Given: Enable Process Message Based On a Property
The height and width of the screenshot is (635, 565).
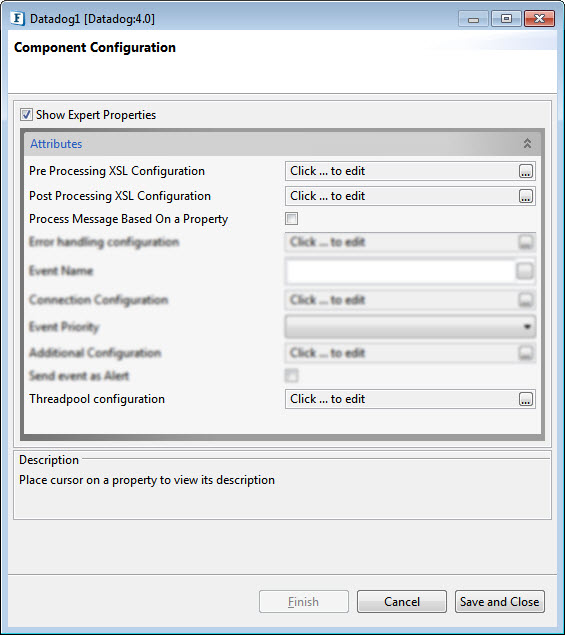Looking at the screenshot, I should (x=291, y=219).
